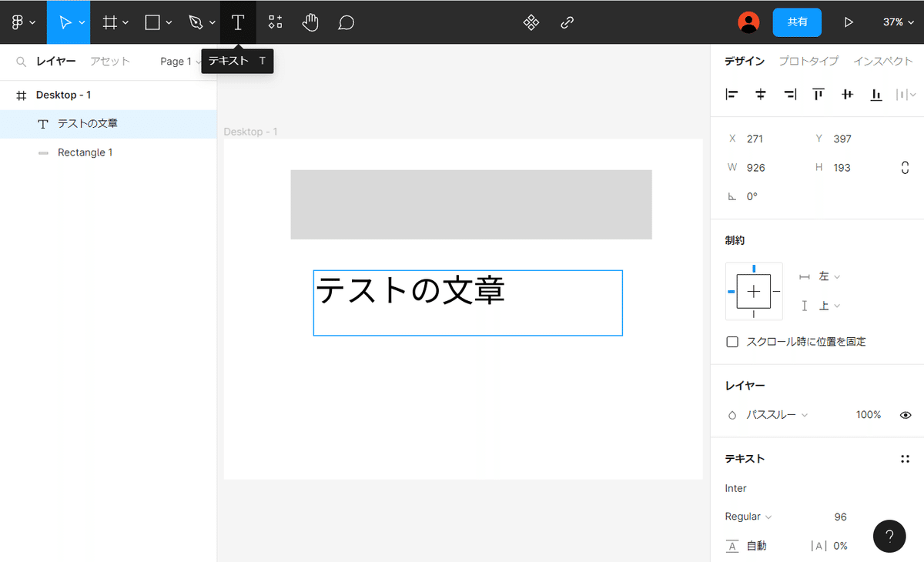Select the Desktop - 1 frame layer
Image resolution: width=924 pixels, height=562 pixels.
[108, 95]
